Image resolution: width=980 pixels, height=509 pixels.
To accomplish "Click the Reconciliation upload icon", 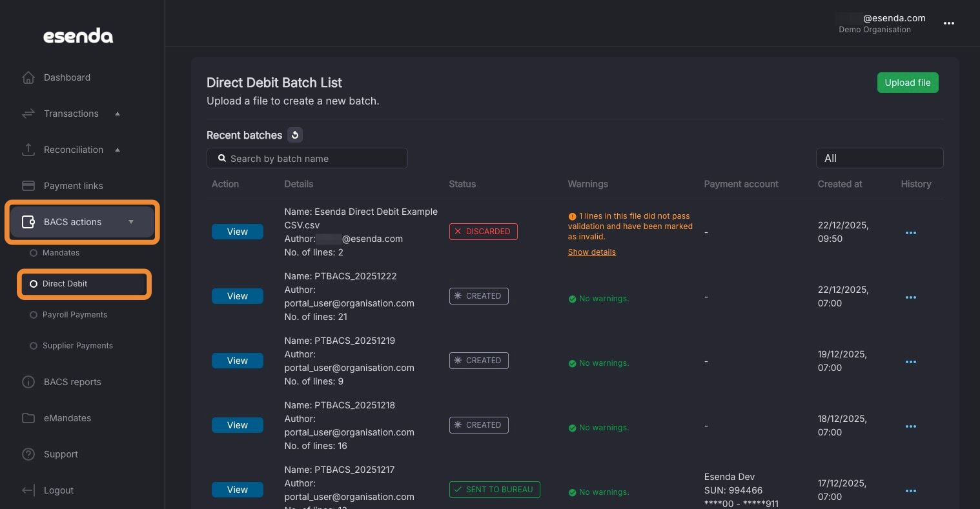I will point(28,150).
